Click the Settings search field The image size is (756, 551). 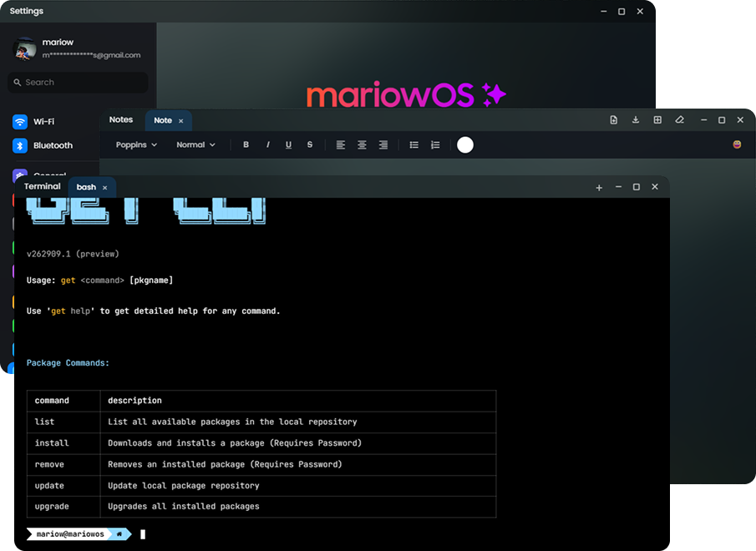pos(79,83)
